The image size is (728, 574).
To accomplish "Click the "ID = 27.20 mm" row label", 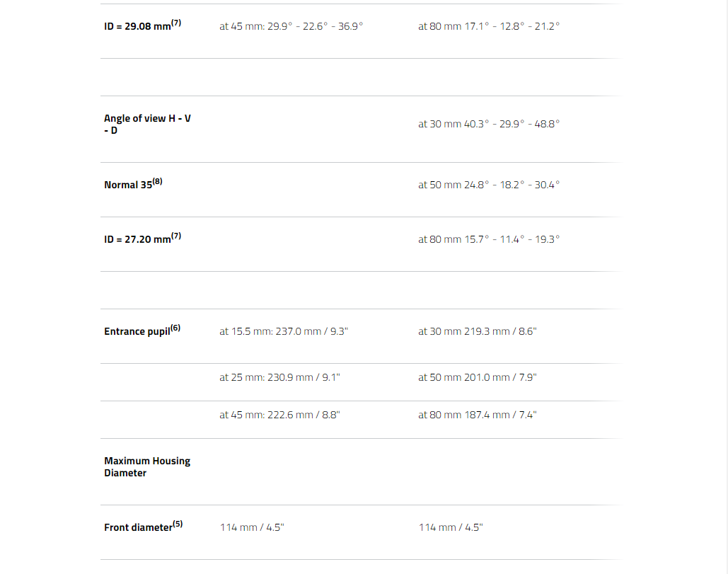I will tap(137, 240).
